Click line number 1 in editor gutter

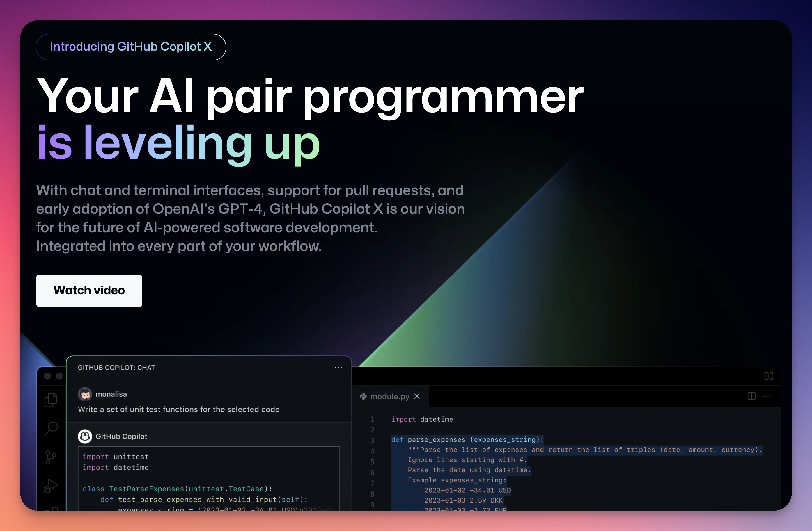point(373,419)
